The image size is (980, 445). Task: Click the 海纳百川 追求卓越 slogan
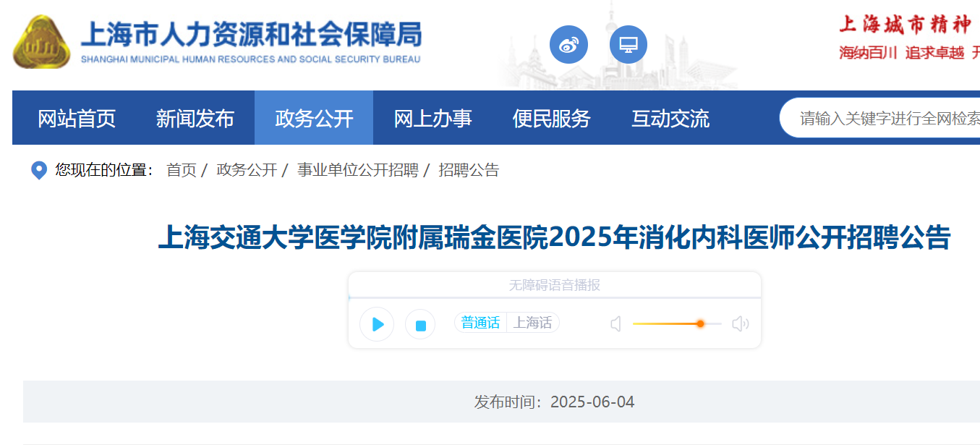coord(902,52)
